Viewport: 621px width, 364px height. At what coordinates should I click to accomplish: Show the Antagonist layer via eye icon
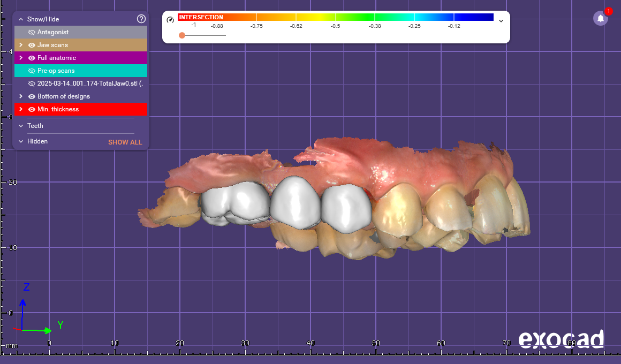click(x=32, y=32)
